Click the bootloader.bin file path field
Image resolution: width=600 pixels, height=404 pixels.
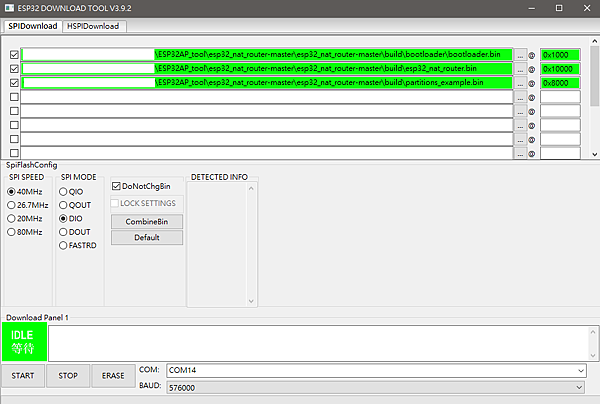pyautogui.click(x=267, y=55)
